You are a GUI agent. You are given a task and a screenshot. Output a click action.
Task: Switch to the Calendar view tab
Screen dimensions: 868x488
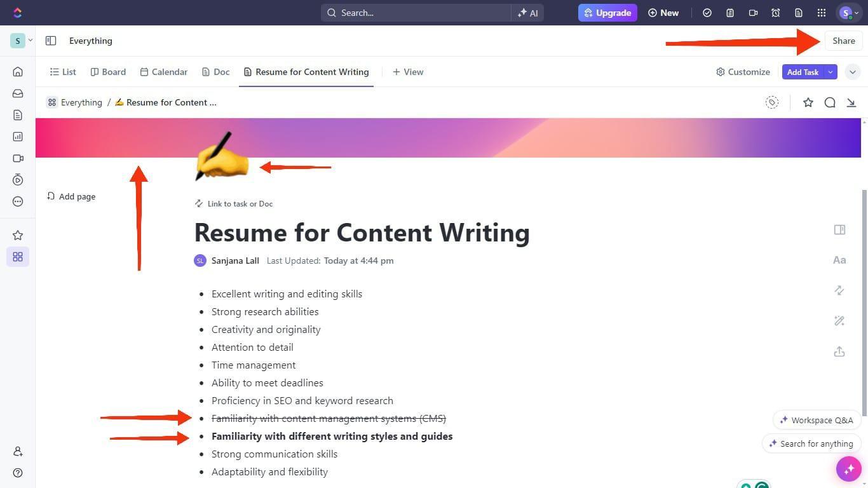(164, 72)
